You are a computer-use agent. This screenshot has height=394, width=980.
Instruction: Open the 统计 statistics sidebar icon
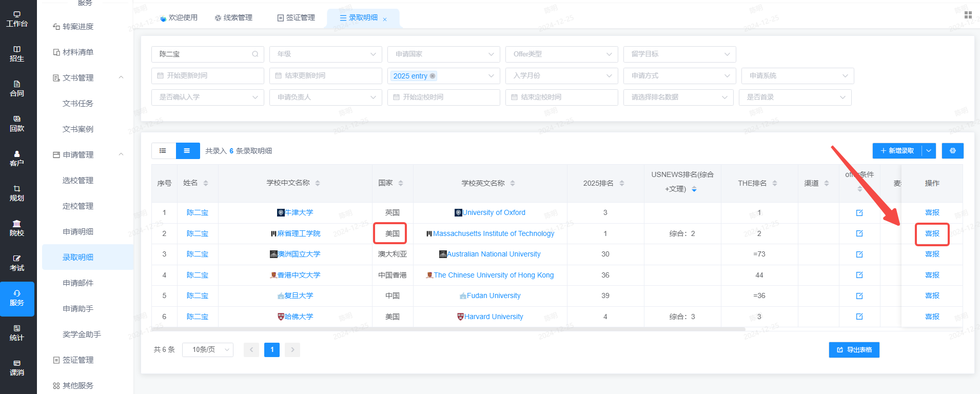17,333
